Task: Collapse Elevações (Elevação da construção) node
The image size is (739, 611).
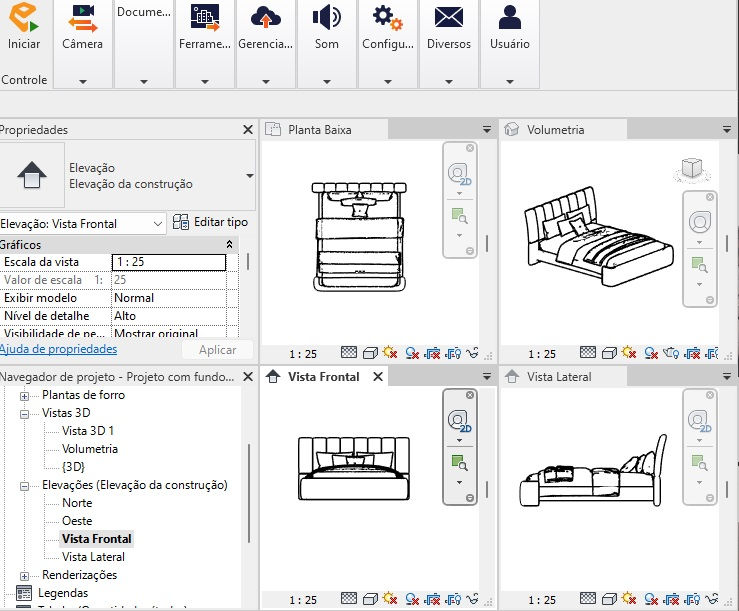Action: tap(25, 486)
